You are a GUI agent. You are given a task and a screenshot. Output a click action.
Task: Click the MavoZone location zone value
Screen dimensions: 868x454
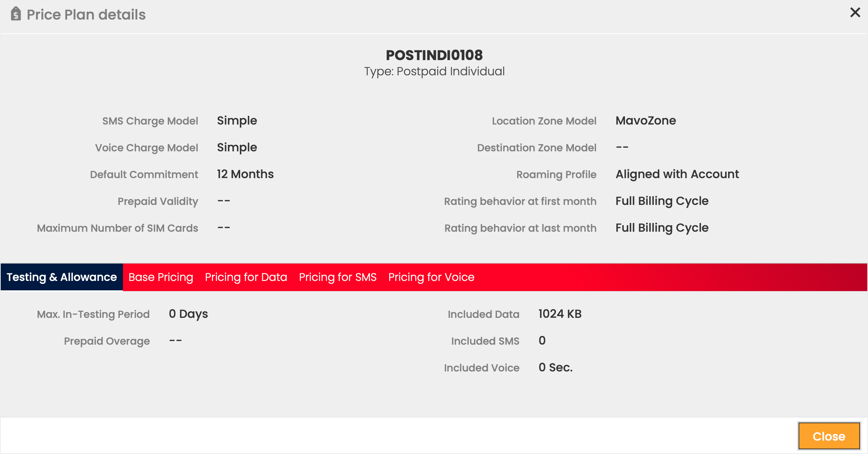tap(646, 121)
